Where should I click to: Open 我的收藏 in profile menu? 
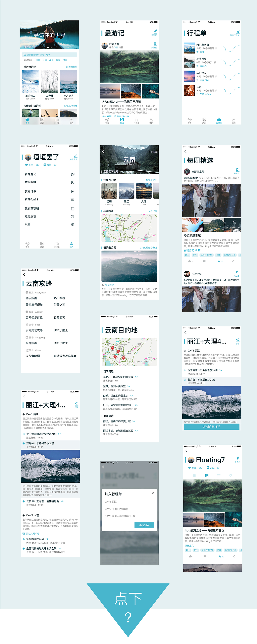tap(50, 182)
